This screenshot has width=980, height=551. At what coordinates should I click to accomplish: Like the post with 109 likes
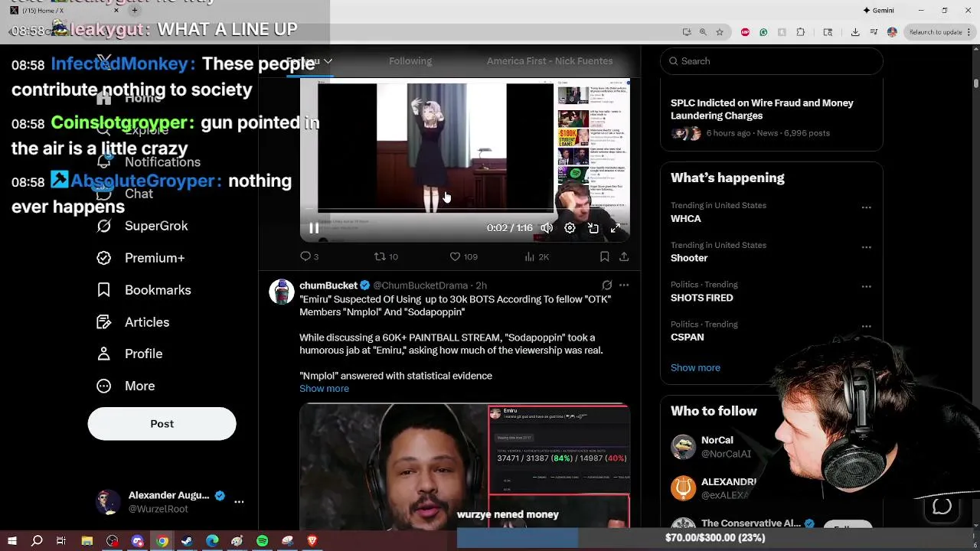pos(463,256)
